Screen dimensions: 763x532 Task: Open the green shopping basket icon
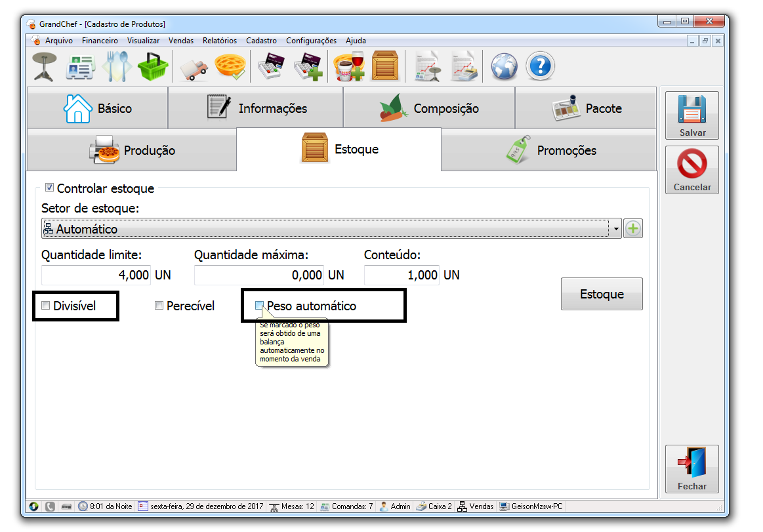tap(153, 67)
